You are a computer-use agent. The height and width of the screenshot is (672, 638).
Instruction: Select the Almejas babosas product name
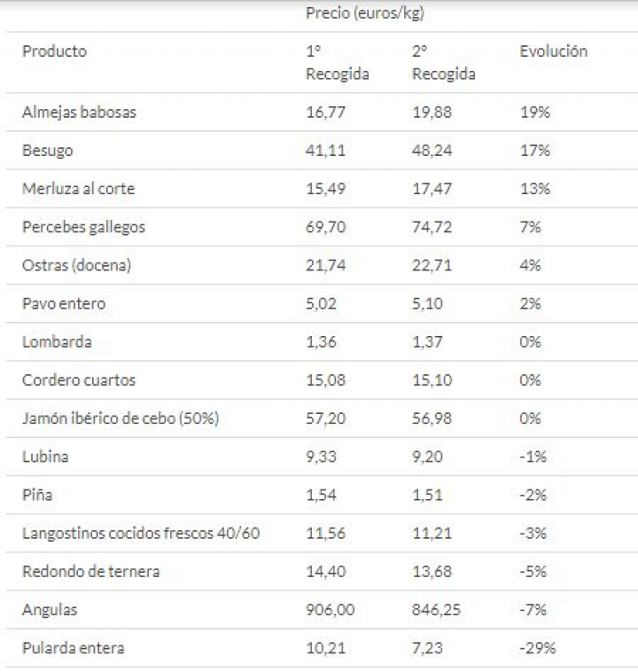pos(79,113)
